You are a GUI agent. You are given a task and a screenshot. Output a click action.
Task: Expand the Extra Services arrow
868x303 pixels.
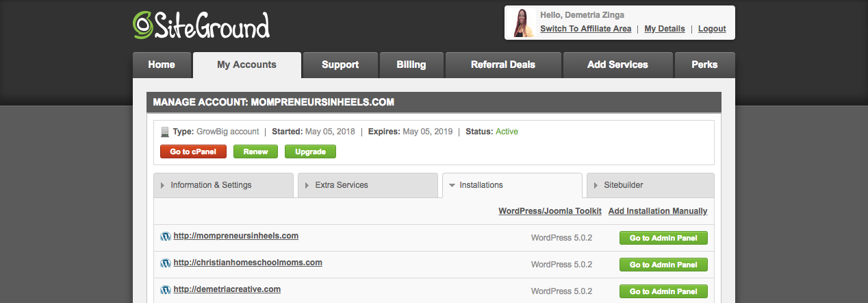click(307, 185)
